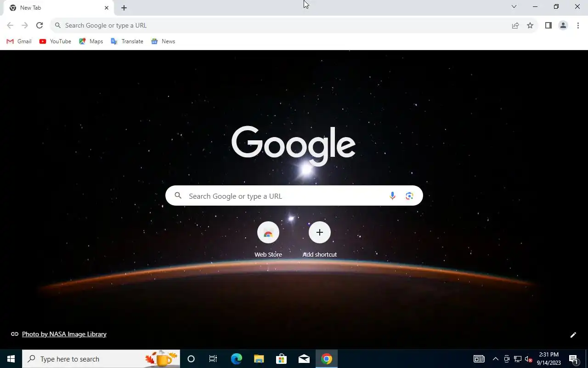Open File Explorer from the taskbar
Image resolution: width=588 pixels, height=368 pixels.
(259, 359)
